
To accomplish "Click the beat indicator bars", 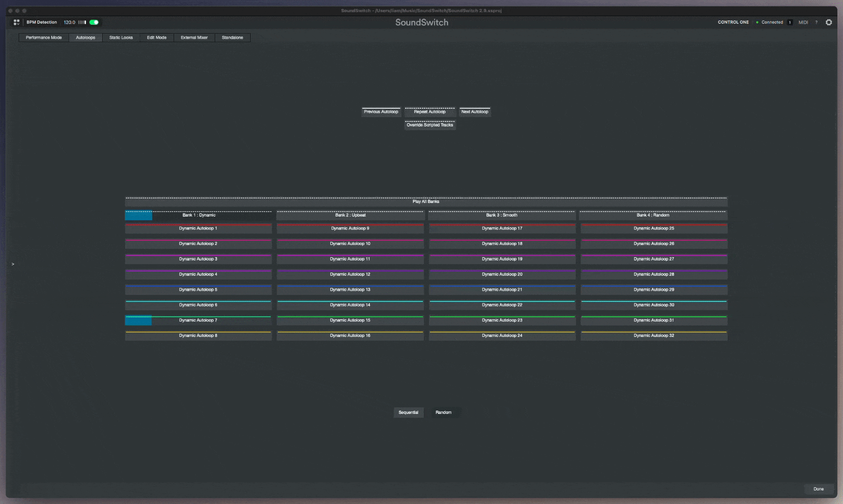I will click(82, 22).
